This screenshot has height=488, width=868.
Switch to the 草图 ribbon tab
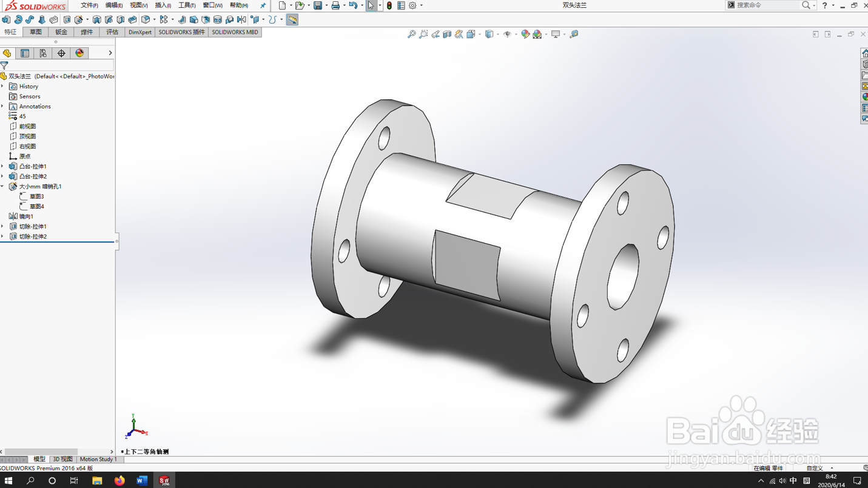coord(36,32)
